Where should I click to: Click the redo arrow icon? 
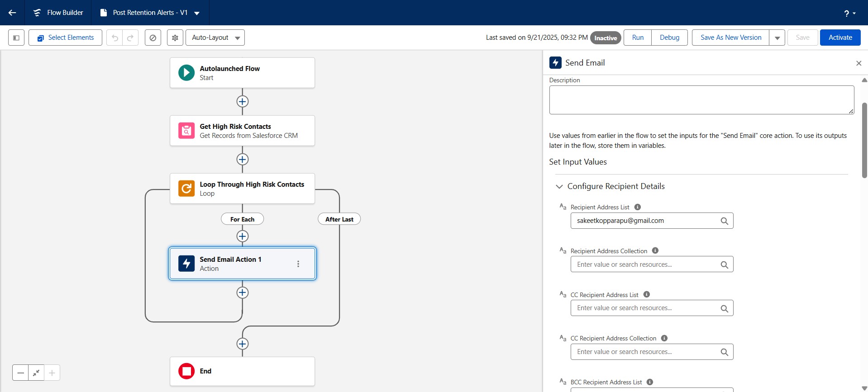point(130,38)
